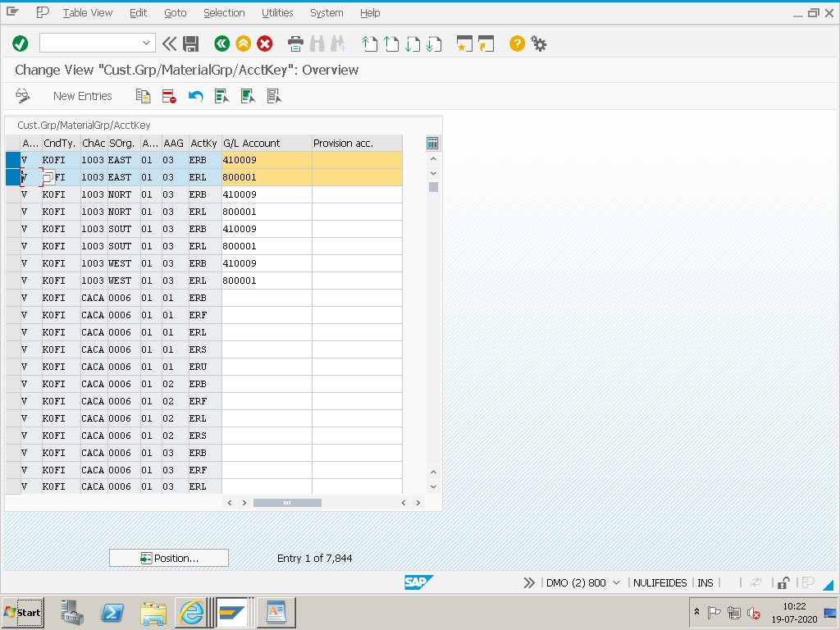Click the Print icon

[x=295, y=44]
